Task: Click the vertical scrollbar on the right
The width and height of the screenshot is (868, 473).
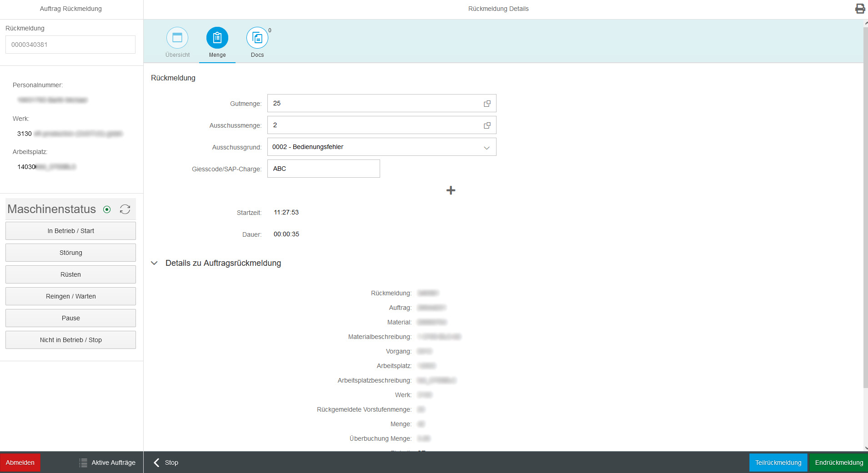Action: pyautogui.click(x=865, y=204)
